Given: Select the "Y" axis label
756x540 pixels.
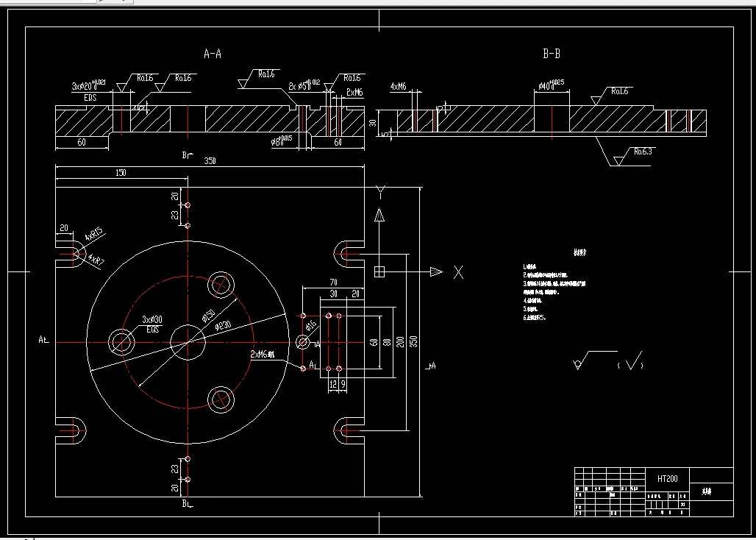Looking at the screenshot, I should (x=380, y=191).
